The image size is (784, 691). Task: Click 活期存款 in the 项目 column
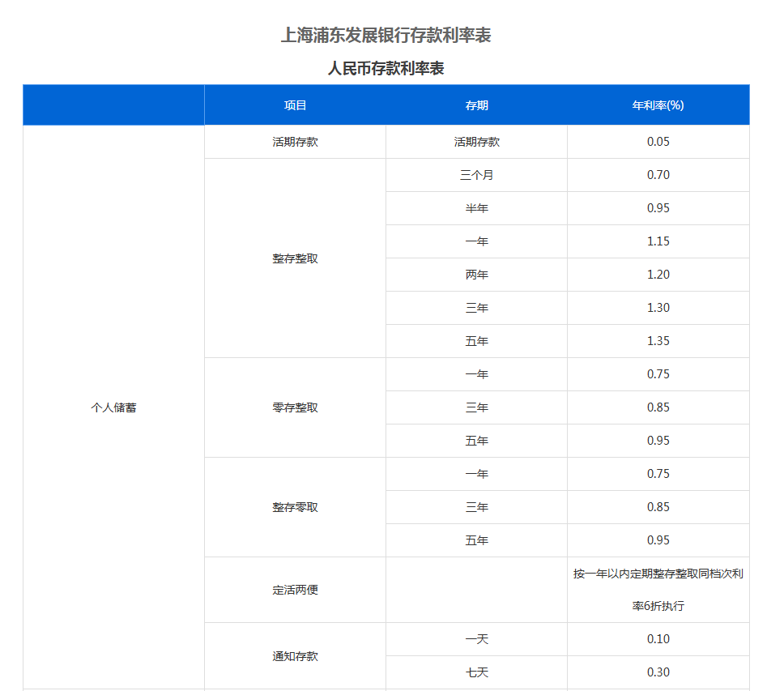[x=295, y=142]
